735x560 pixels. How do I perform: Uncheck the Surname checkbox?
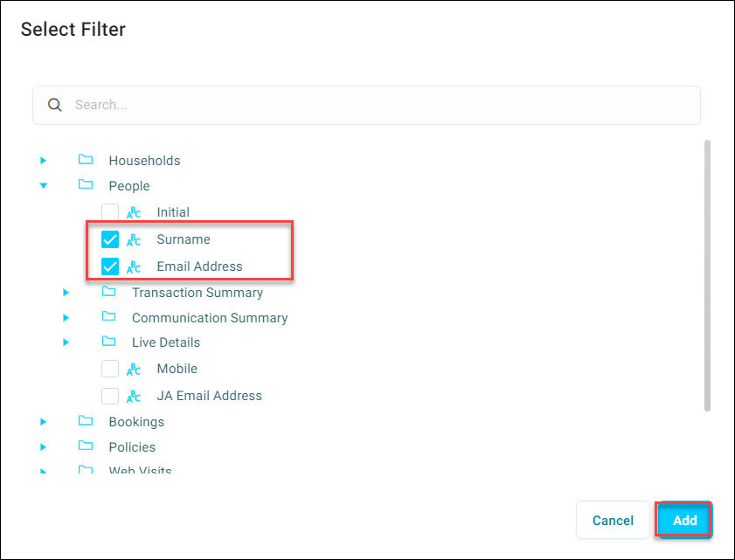(x=110, y=239)
